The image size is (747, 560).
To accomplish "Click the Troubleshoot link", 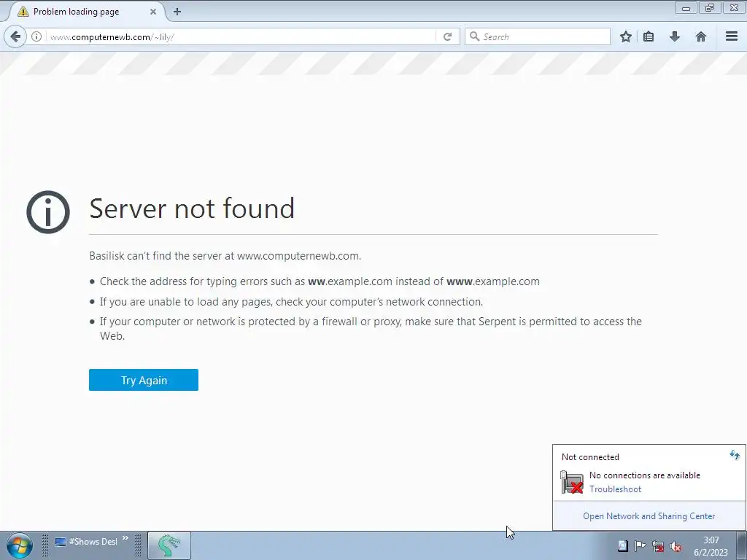I will point(615,489).
